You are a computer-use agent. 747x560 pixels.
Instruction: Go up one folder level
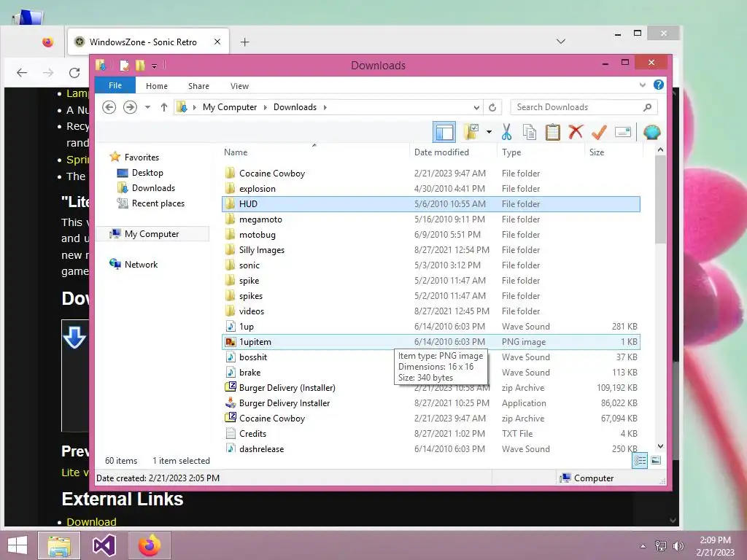click(x=164, y=107)
